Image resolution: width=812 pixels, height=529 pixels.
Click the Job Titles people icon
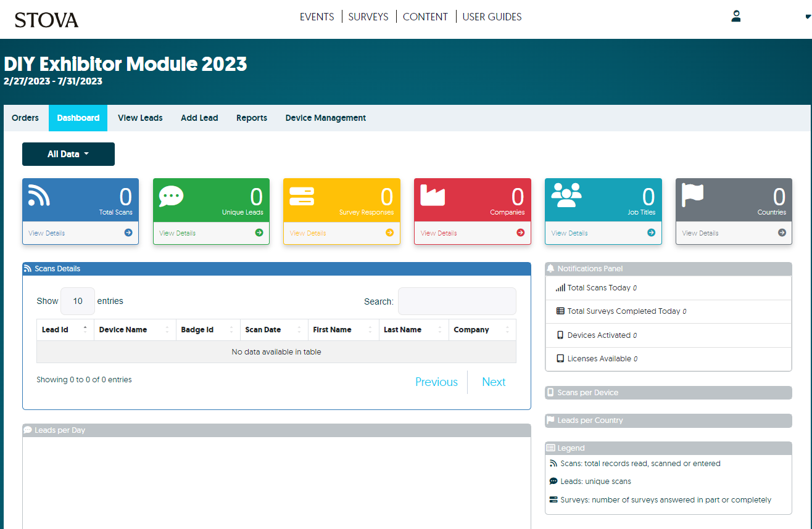pos(566,195)
